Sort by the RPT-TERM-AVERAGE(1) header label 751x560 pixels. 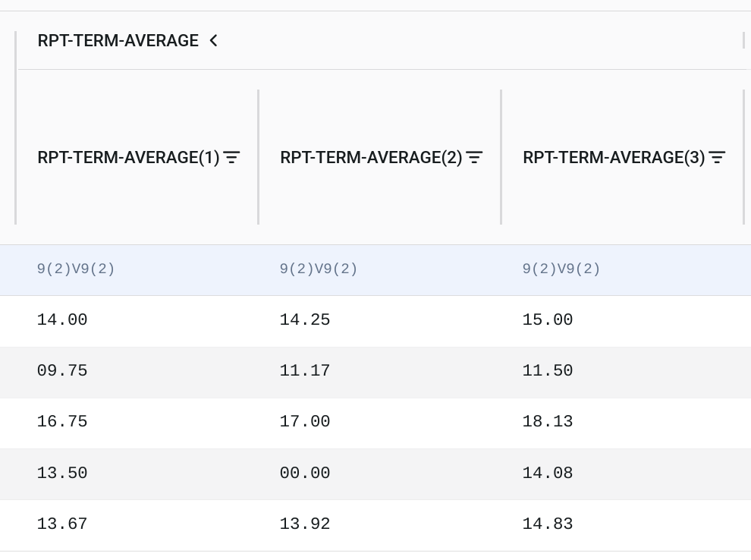[128, 157]
